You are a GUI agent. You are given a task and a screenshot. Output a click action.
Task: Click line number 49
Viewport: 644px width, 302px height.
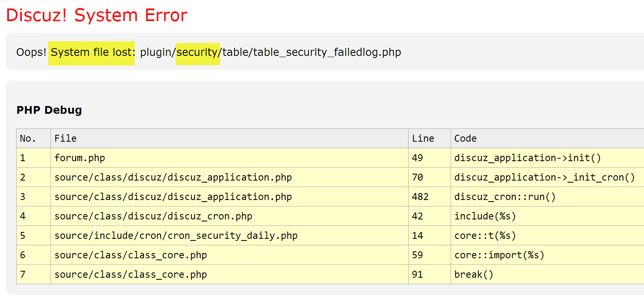click(417, 158)
